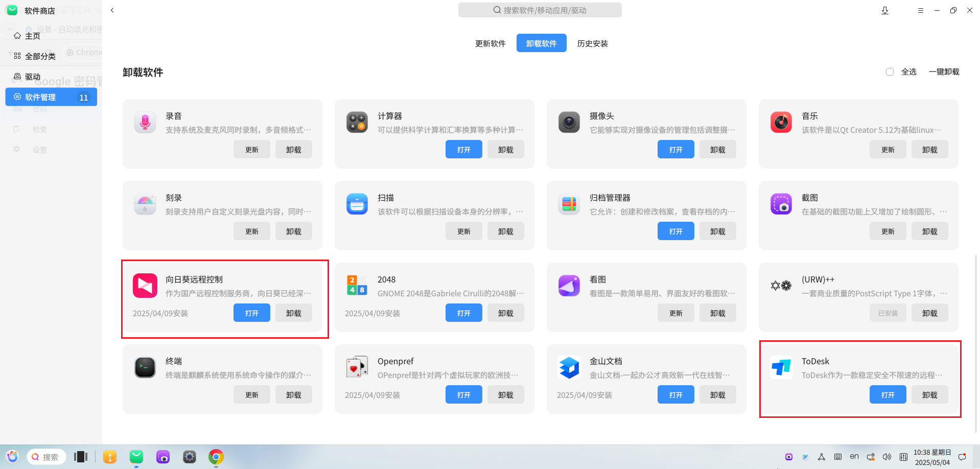Viewport: 980px width, 469px height.
Task: Click the volume icon in system tray
Action: [887, 457]
